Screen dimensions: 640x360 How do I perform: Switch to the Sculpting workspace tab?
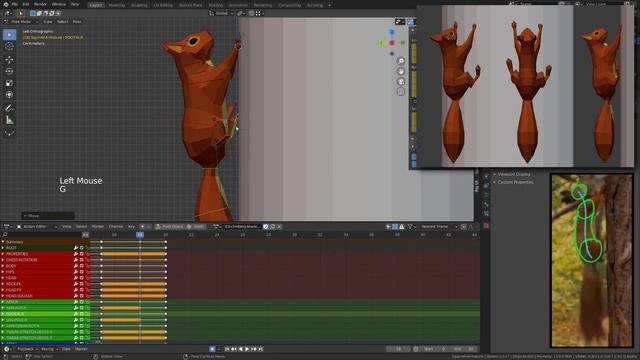point(139,5)
